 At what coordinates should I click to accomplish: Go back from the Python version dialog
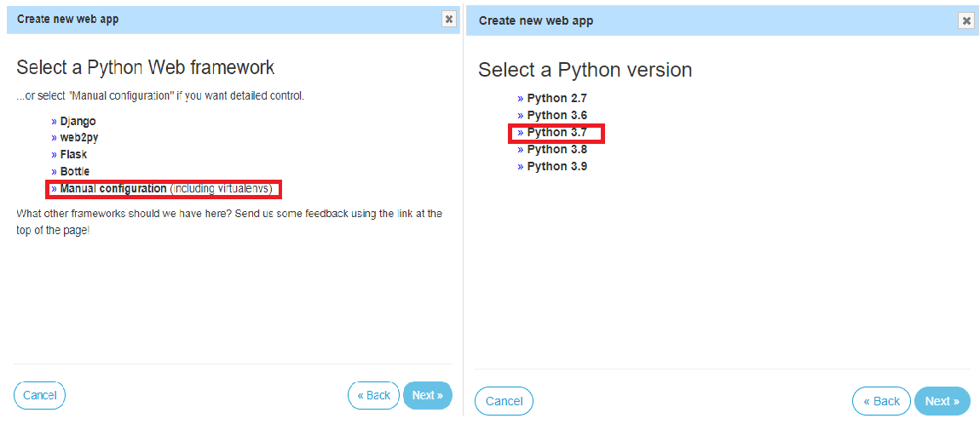pos(881,401)
